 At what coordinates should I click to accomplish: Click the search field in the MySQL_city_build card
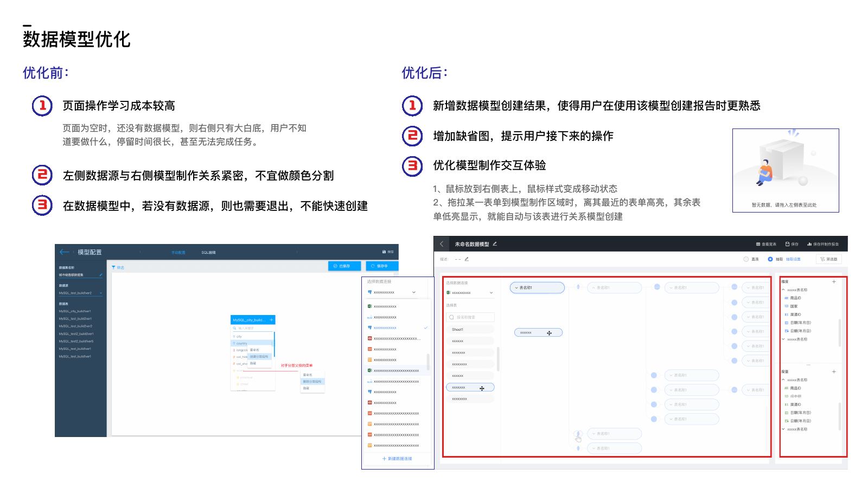(x=253, y=328)
